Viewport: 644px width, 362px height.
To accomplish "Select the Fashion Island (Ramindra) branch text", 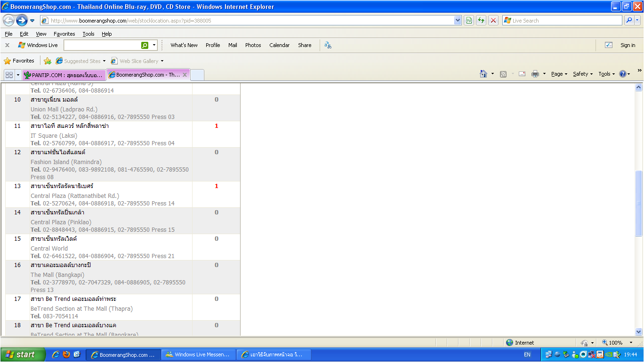I will click(x=66, y=162).
